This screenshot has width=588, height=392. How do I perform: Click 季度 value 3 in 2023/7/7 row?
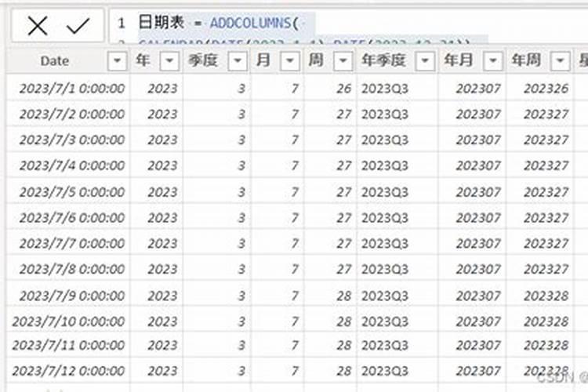(x=242, y=244)
